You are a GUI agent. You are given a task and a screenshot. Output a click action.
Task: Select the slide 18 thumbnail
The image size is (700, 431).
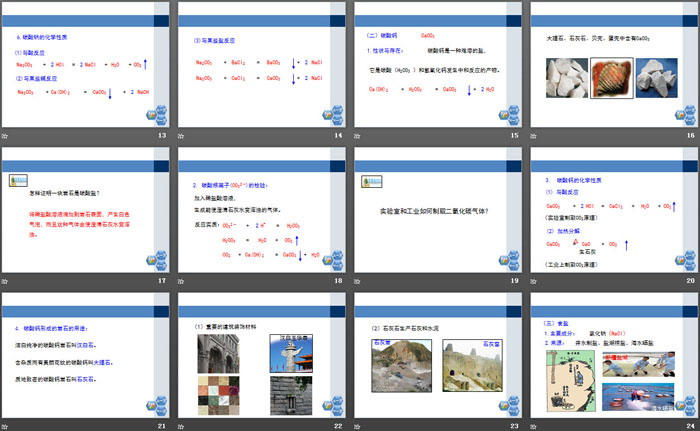point(262,210)
